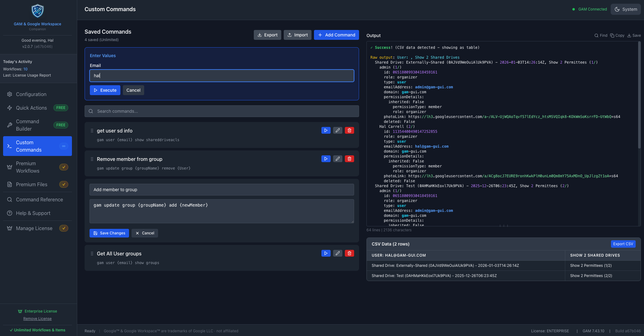Delete 'Get All User groups' command
This screenshot has width=644, height=336.
[349, 253]
